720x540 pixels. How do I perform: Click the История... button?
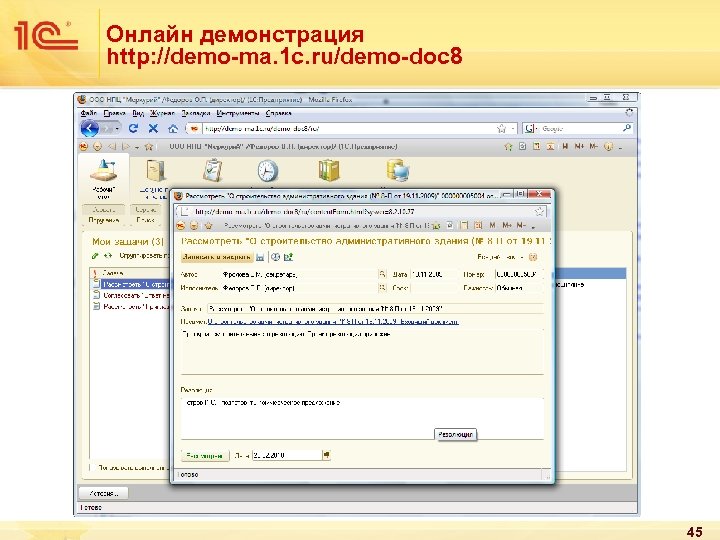104,493
